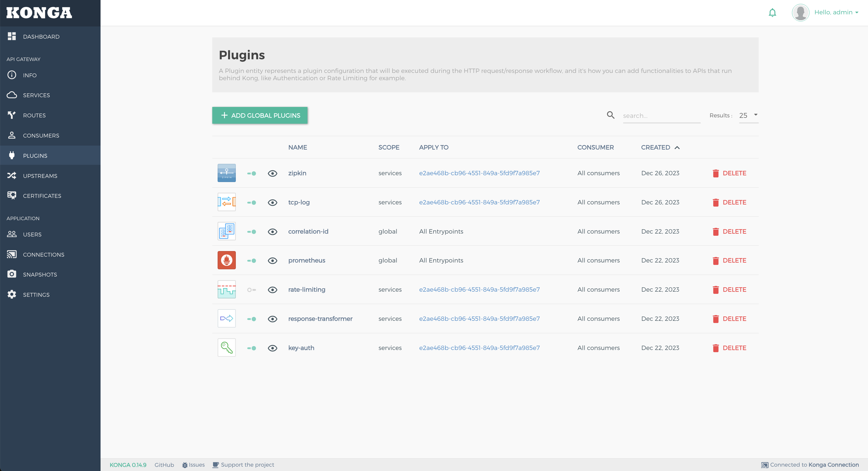Viewport: 868px width, 471px height.
Task: Click the notification bell icon
Action: pyautogui.click(x=772, y=13)
